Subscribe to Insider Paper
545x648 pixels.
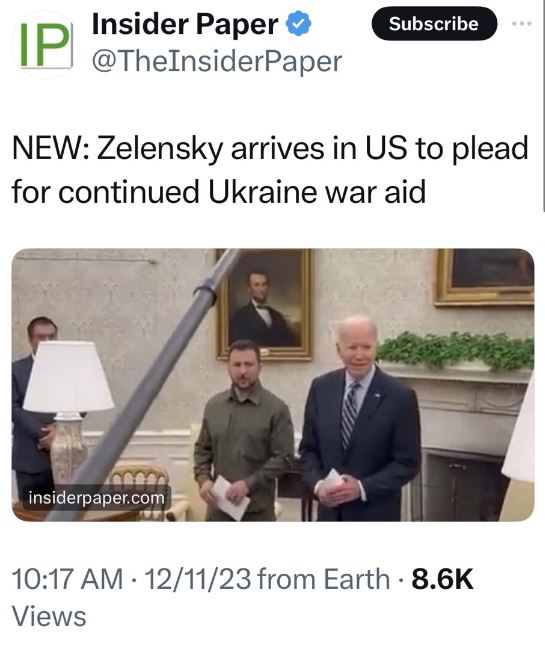pyautogui.click(x=434, y=24)
